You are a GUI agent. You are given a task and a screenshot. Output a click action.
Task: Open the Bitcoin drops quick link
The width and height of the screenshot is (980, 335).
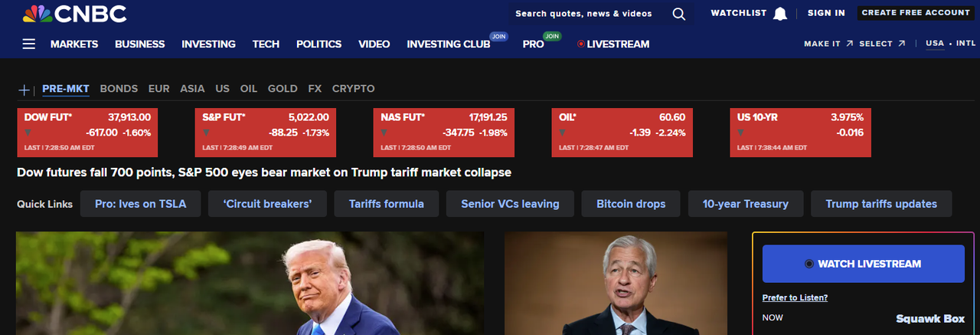[x=632, y=204]
